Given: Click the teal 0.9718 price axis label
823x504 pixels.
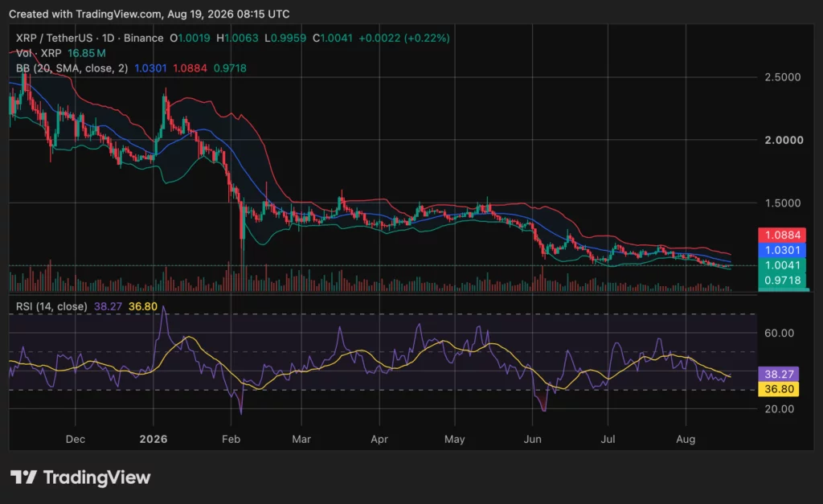Looking at the screenshot, I should click(782, 281).
